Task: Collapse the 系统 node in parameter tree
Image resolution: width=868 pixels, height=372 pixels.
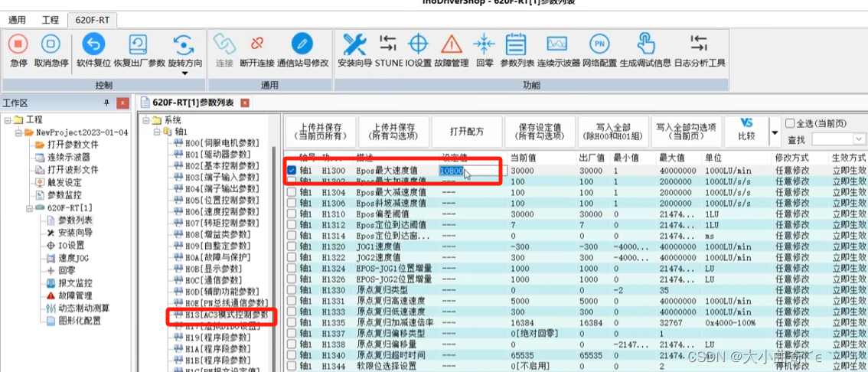Action: click(147, 120)
